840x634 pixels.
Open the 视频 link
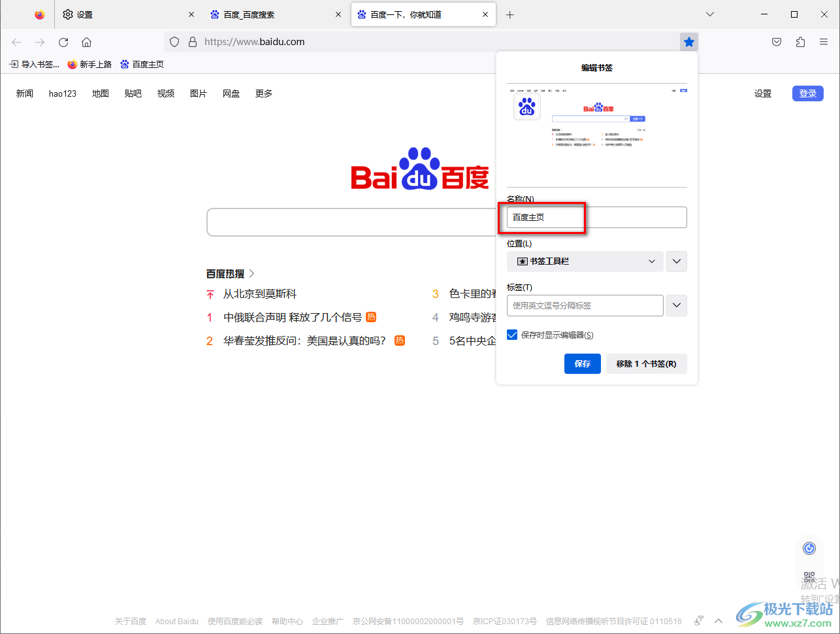pos(166,93)
